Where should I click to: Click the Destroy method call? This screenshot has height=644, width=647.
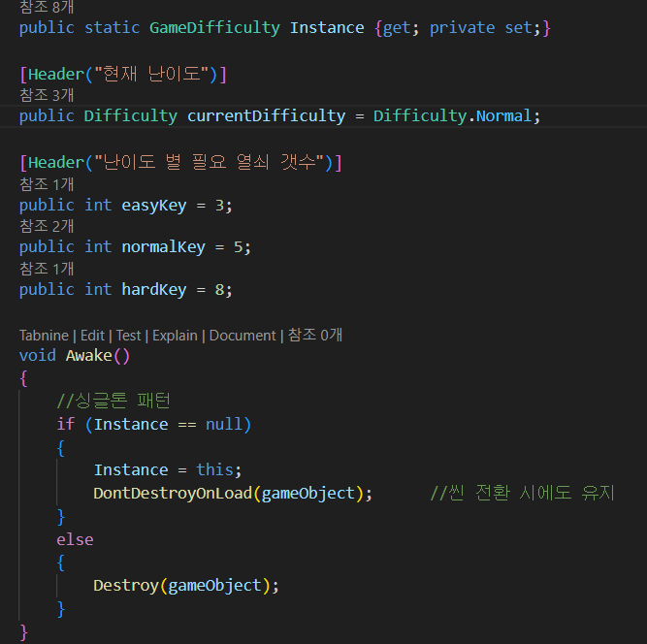click(126, 586)
